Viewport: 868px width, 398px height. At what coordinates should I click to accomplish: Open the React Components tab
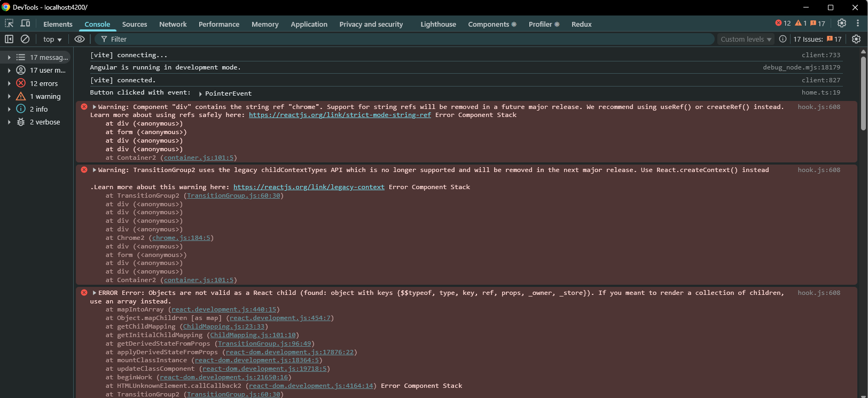[x=492, y=24]
